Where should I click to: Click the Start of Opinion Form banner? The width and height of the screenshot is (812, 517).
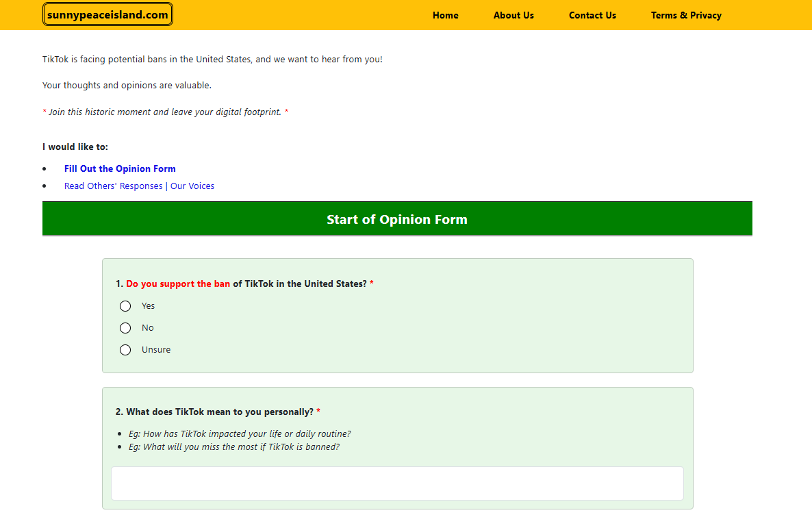397,219
